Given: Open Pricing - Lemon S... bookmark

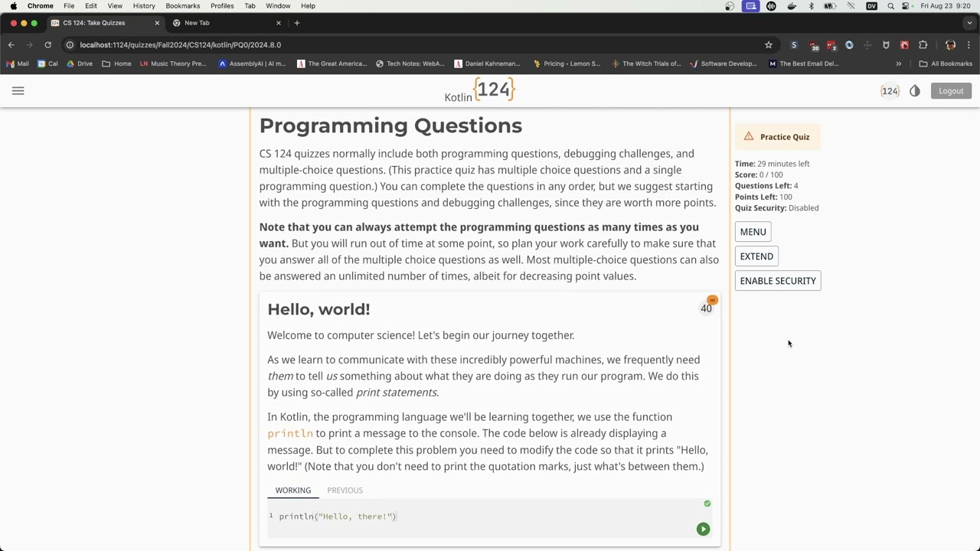Looking at the screenshot, I should pyautogui.click(x=567, y=64).
